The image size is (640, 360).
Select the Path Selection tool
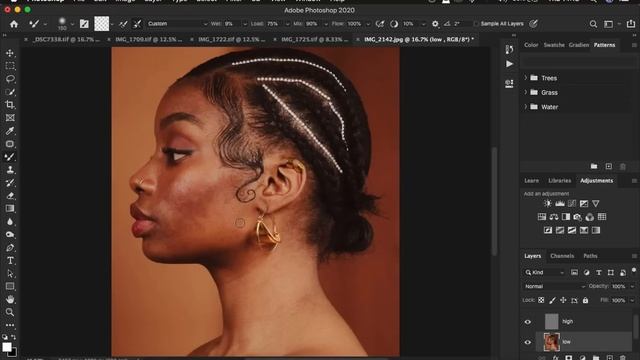click(x=10, y=273)
